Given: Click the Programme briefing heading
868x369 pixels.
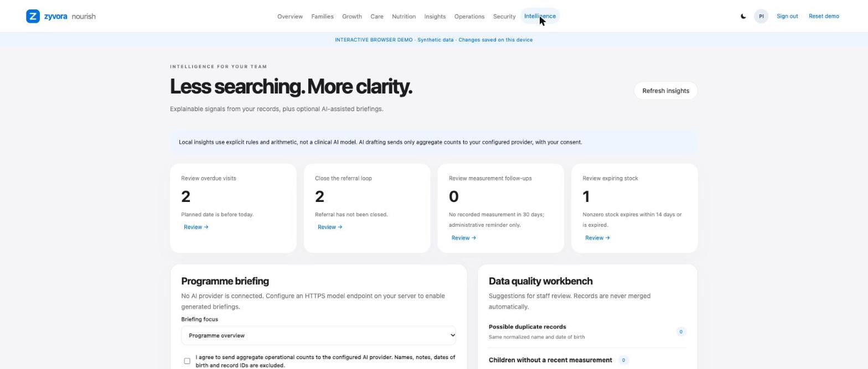Looking at the screenshot, I should tap(225, 281).
